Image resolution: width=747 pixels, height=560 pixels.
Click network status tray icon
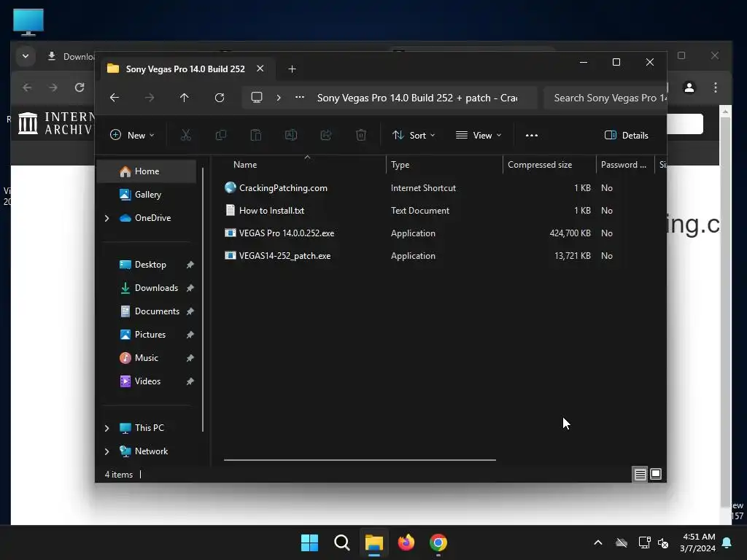coord(644,542)
